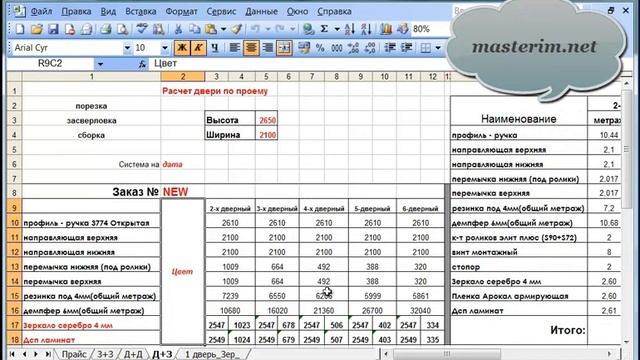640x360 pixels.
Task: Cut selection with scissors icon
Action: (x=178, y=29)
